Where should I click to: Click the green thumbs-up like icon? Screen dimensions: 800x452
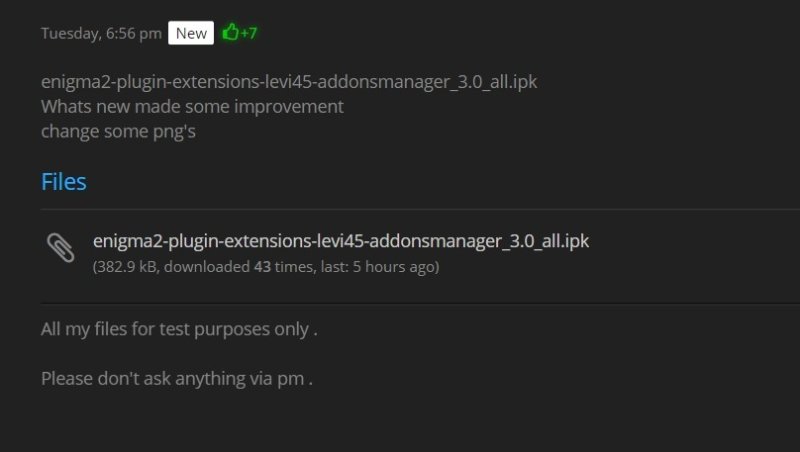tap(231, 32)
